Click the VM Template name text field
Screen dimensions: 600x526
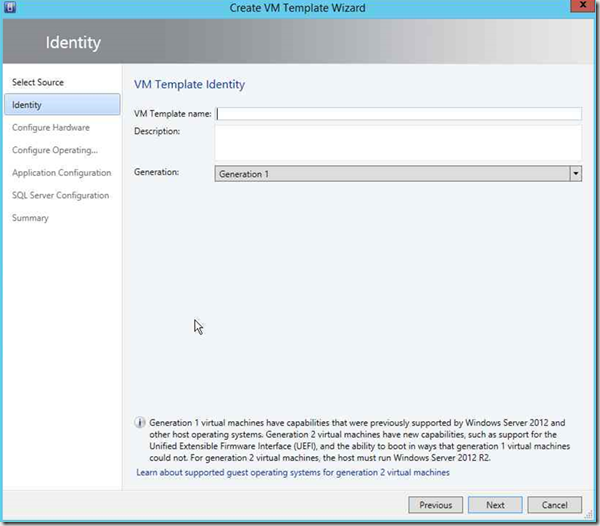coord(398,114)
